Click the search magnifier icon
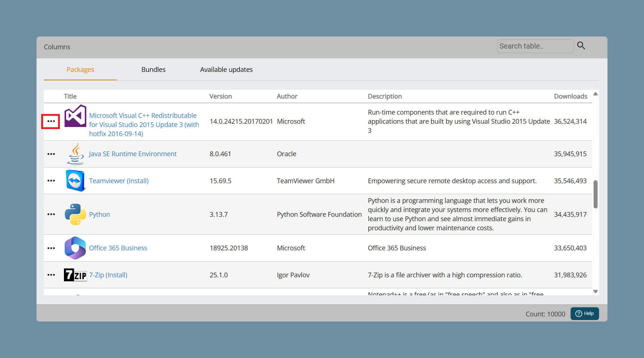Image resolution: width=644 pixels, height=358 pixels. coord(581,46)
